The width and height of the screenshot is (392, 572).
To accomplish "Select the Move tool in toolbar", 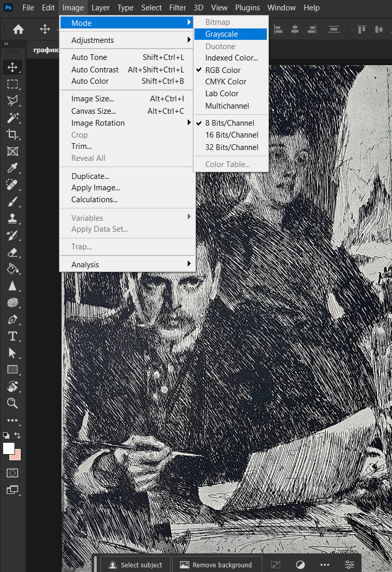I will 12,67.
